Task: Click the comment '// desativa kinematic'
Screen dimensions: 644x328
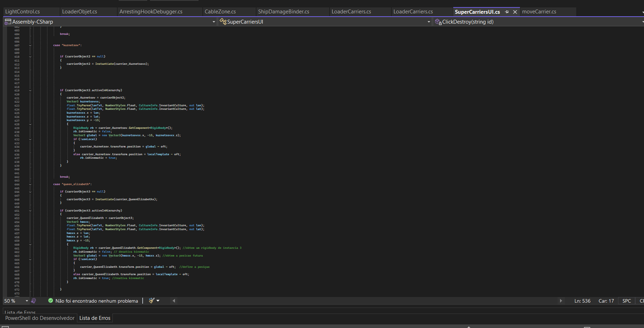Action: [x=131, y=252]
